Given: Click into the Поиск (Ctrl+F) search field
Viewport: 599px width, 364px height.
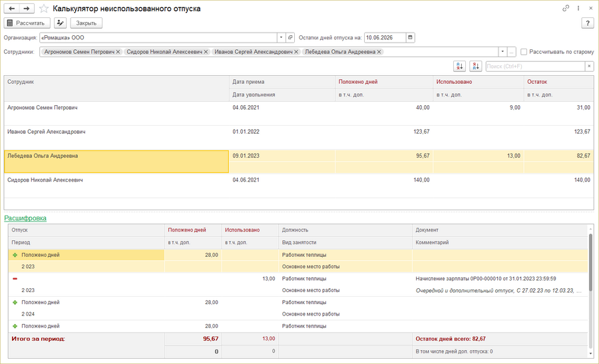Looking at the screenshot, I should (x=535, y=66).
